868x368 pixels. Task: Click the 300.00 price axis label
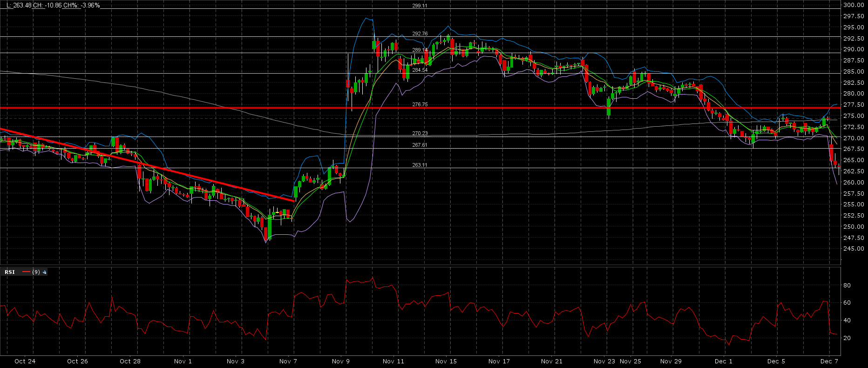[854, 5]
